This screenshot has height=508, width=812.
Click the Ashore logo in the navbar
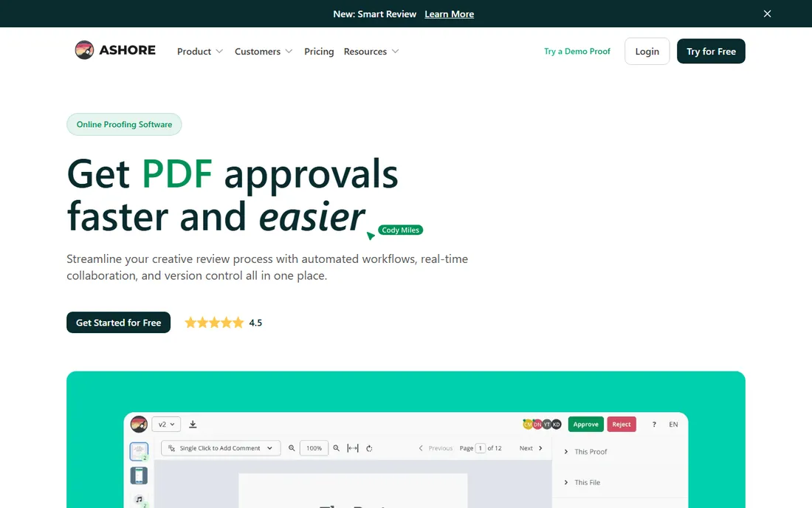tap(115, 50)
